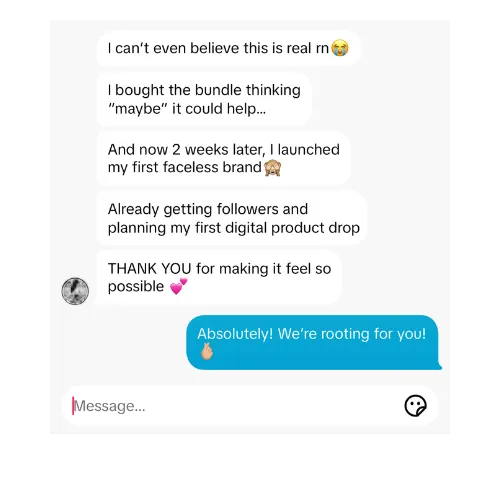Click the pink text cursor in message box
This screenshot has width=500, height=500.
coord(73,406)
